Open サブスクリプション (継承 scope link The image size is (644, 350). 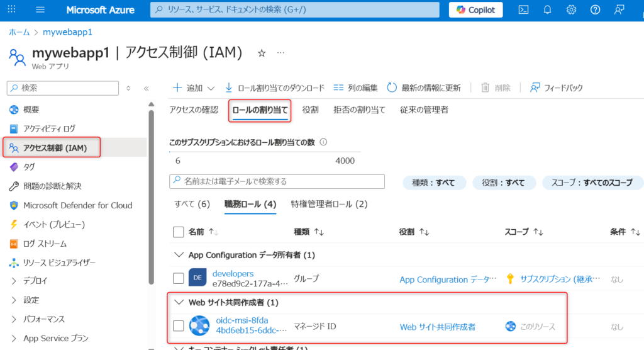pyautogui.click(x=560, y=279)
